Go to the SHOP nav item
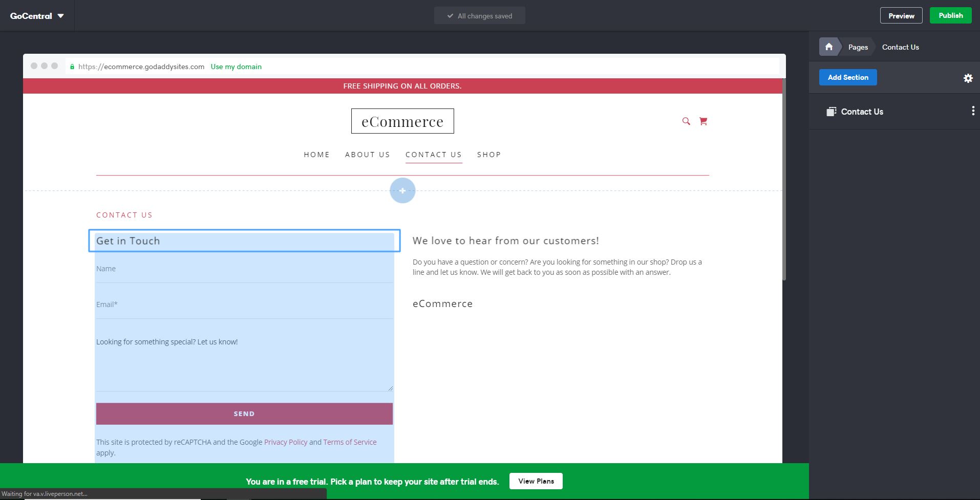Viewport: 980px width, 500px height. [x=489, y=155]
